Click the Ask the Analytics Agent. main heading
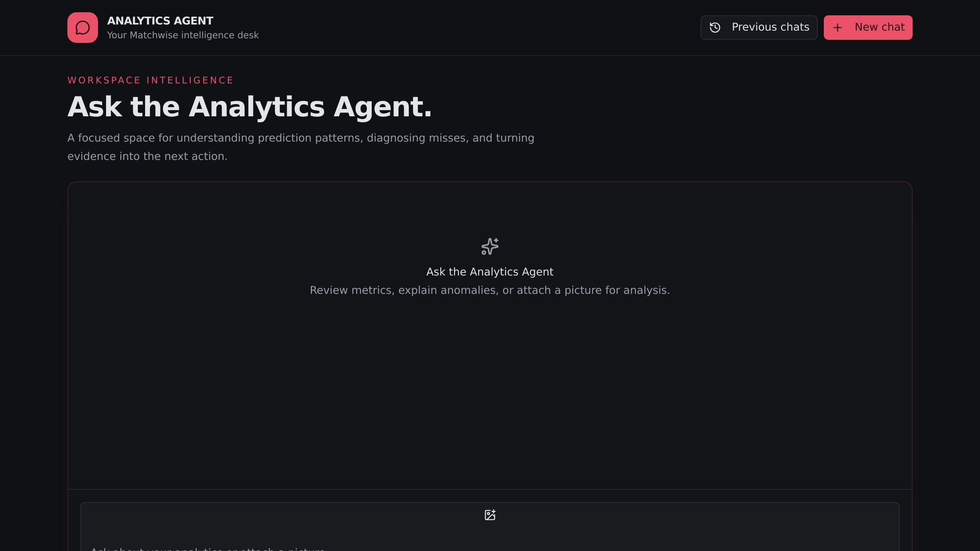 250,107
